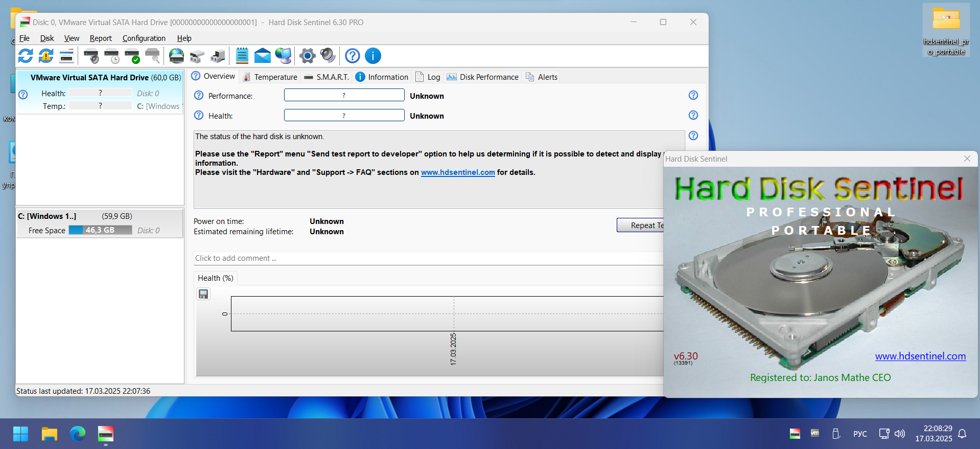Open the Report menu
Image resolution: width=980 pixels, height=449 pixels.
click(101, 38)
